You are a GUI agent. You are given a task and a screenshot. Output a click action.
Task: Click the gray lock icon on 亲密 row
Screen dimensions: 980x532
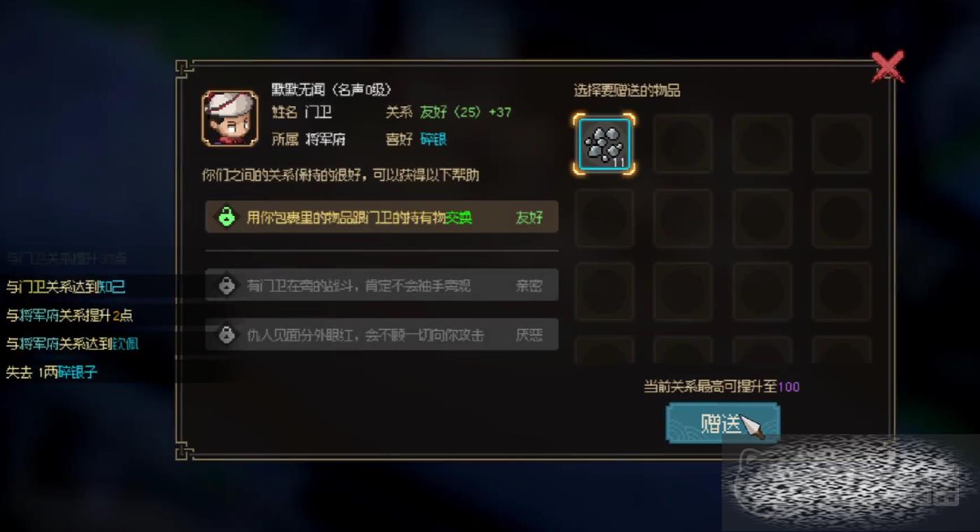[x=226, y=285]
